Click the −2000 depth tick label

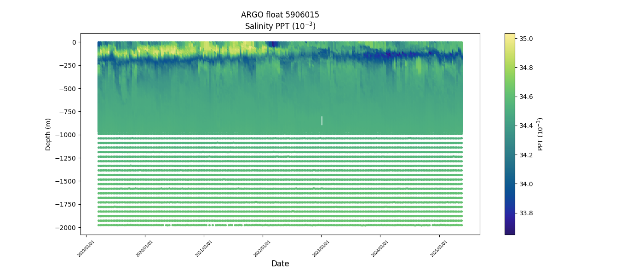coord(66,228)
